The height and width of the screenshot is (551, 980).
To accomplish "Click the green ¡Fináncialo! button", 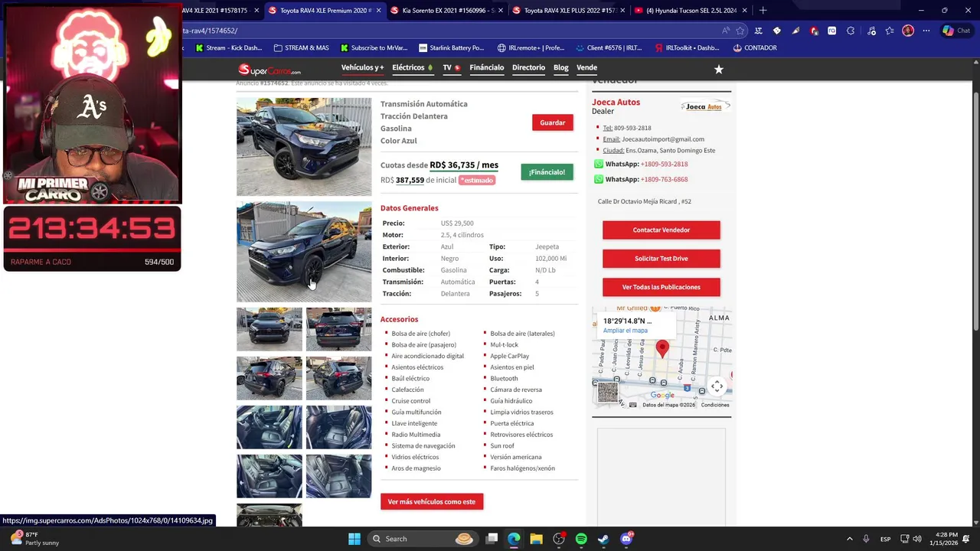I will point(547,172).
